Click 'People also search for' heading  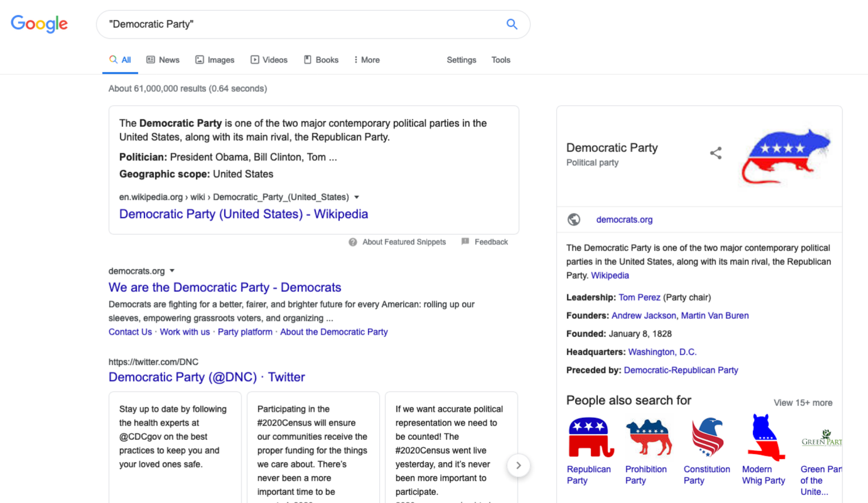tap(629, 401)
